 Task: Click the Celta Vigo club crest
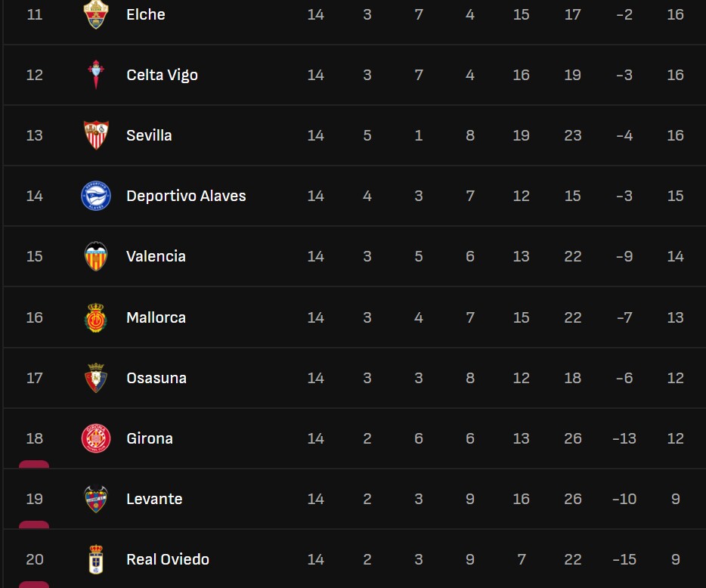point(96,75)
